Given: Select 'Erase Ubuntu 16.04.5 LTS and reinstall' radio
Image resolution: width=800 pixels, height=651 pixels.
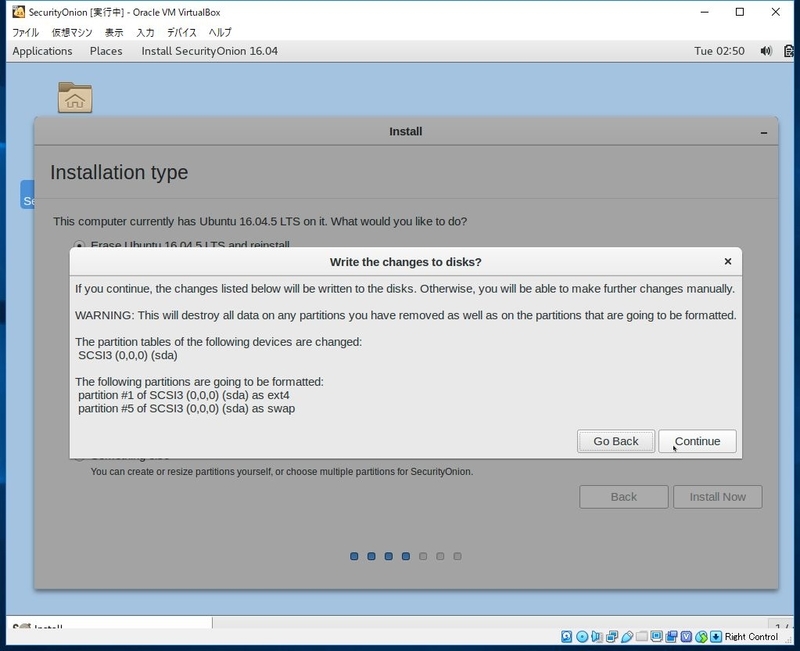Looking at the screenshot, I should [79, 245].
